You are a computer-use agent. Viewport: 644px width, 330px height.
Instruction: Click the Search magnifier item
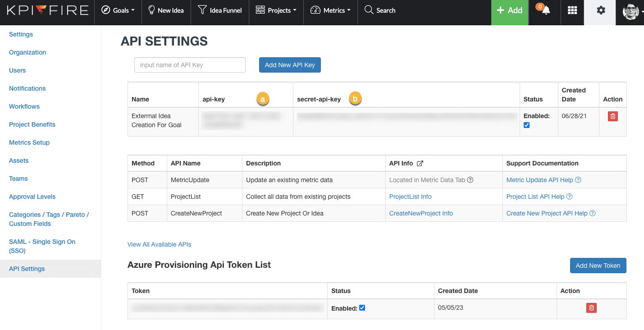(380, 10)
